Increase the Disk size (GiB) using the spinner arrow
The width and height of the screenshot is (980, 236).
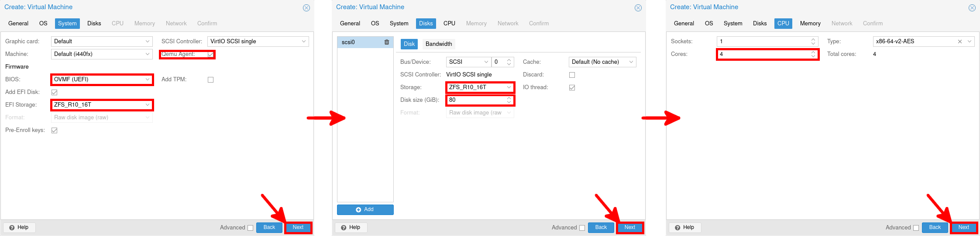pos(509,98)
